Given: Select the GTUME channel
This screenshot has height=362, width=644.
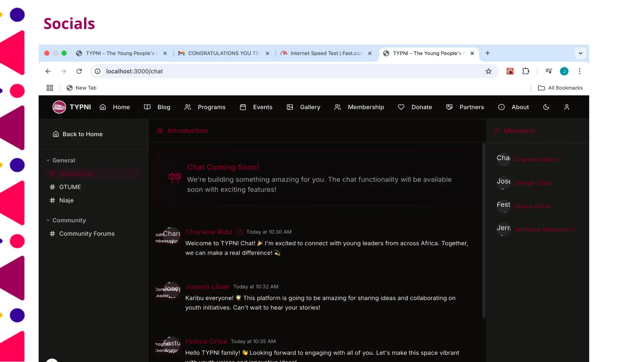Looking at the screenshot, I should coord(70,187).
